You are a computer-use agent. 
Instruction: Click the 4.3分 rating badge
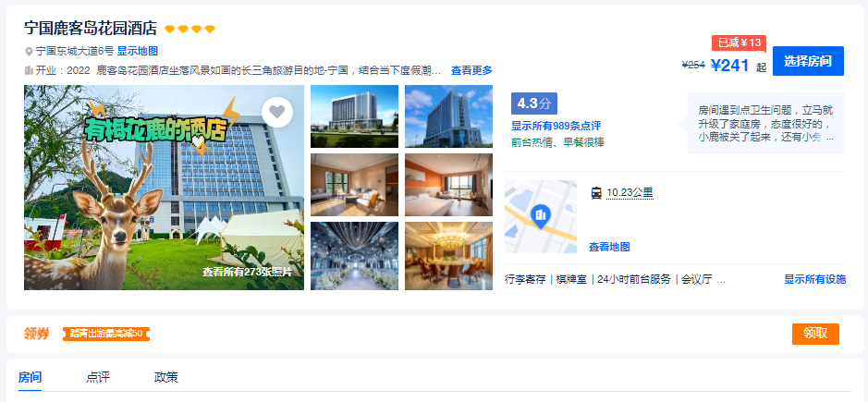click(x=534, y=104)
